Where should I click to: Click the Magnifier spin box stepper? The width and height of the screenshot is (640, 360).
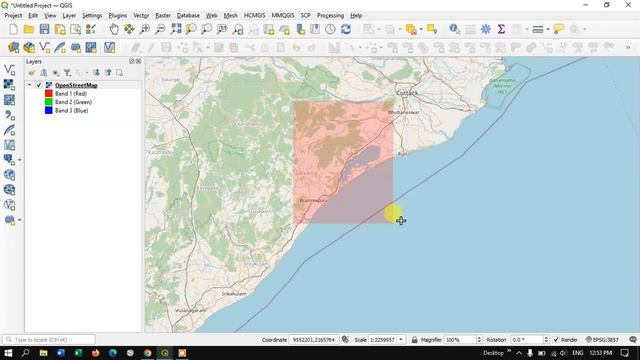[479, 340]
